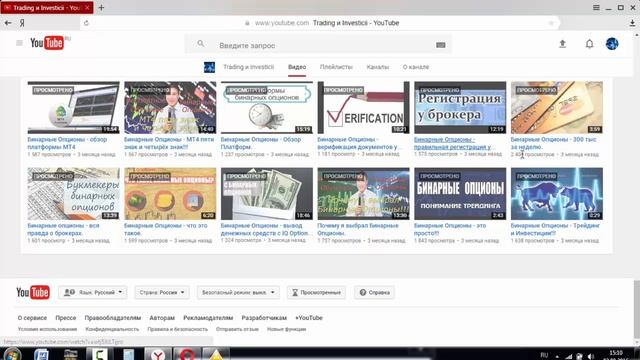This screenshot has width=640, height=360.
Task: Click footer link Условия использования
Action: tap(47, 329)
